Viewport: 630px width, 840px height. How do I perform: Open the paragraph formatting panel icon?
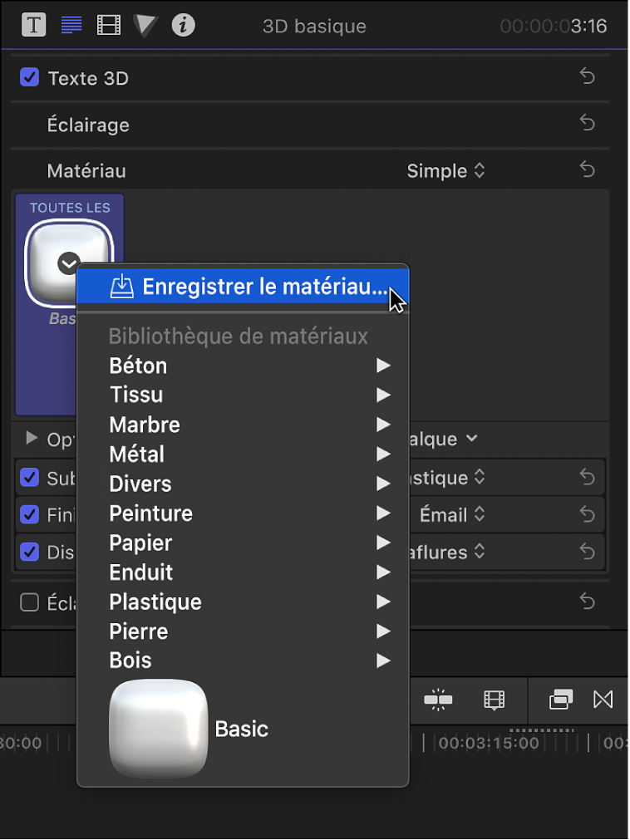point(71,25)
